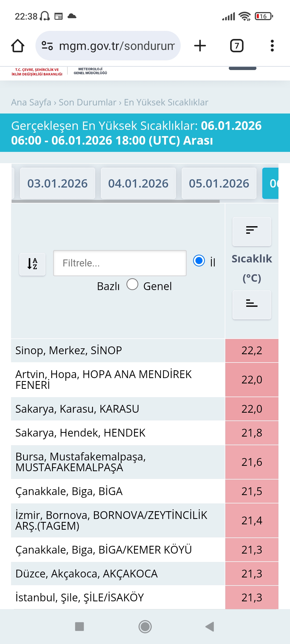Tap the site settings icon in address bar
The width and height of the screenshot is (290, 644).
(x=47, y=46)
